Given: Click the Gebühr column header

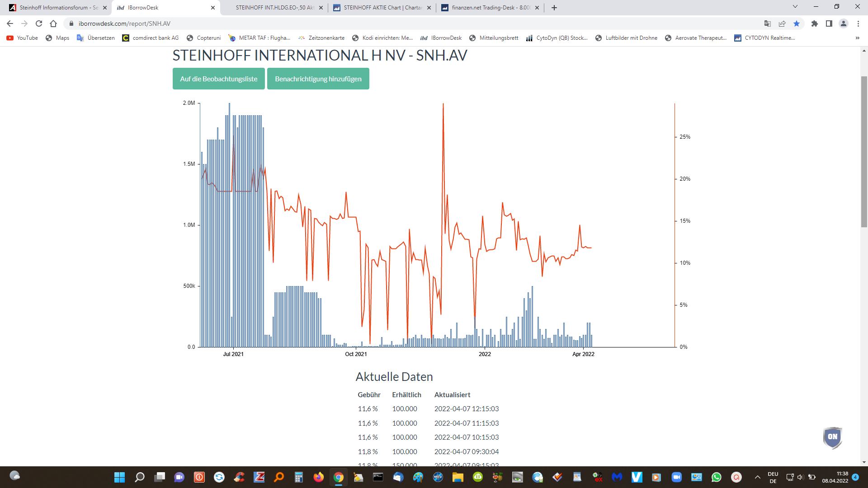Looking at the screenshot, I should (x=369, y=395).
